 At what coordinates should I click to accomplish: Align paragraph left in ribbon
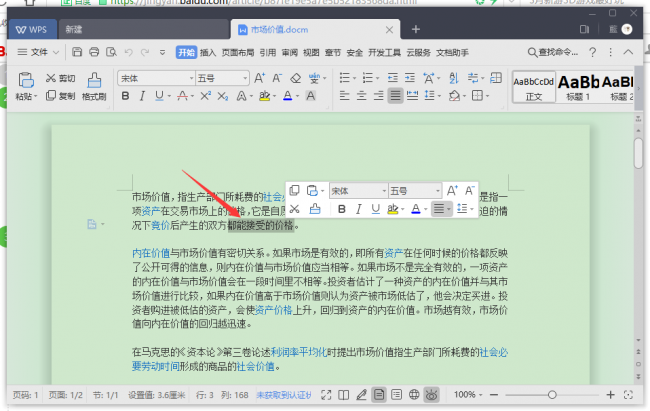click(344, 96)
